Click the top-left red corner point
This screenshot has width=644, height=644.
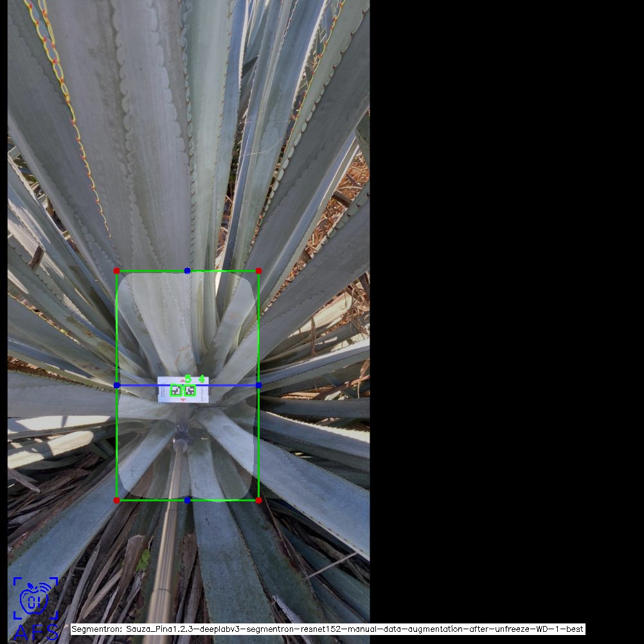(x=116, y=271)
